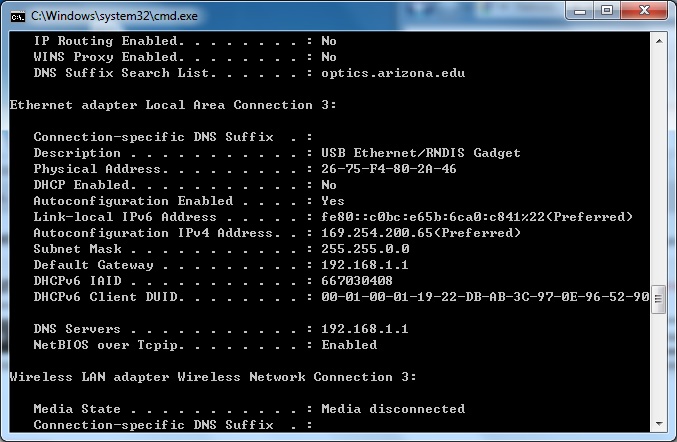Minimize the command prompt window
The image size is (677, 442).
pos(579,10)
